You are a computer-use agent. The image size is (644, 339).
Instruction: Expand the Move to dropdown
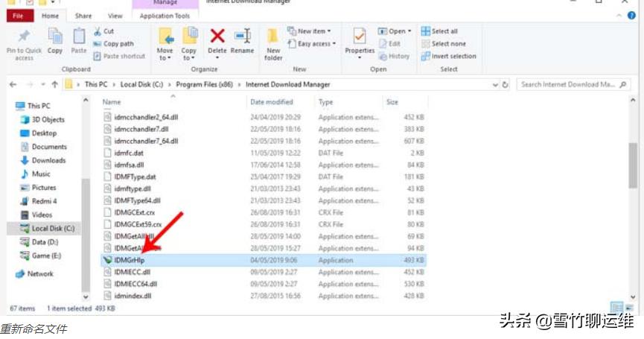(x=165, y=57)
